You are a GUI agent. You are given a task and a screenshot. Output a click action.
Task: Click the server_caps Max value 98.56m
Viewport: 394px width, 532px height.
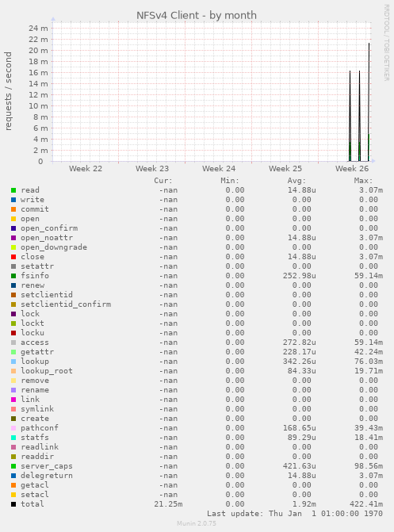(x=369, y=466)
